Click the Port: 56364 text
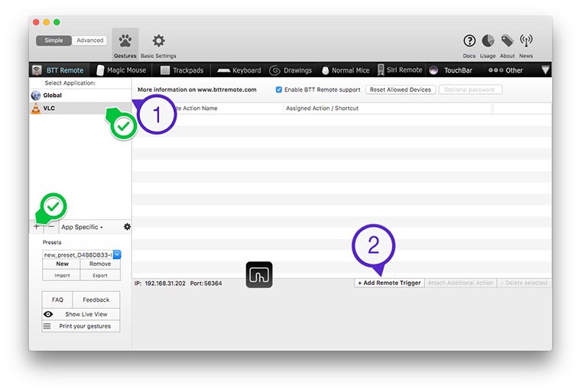 (206, 283)
